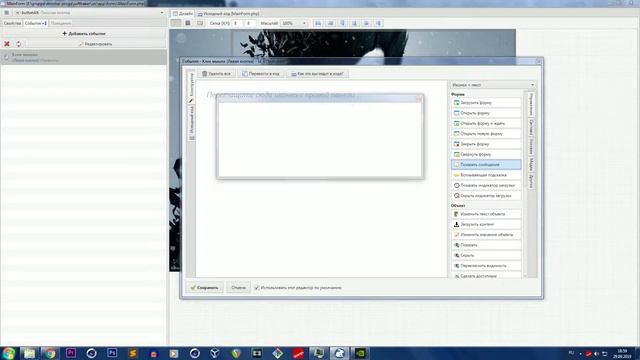Toggle 'Использовать этот редактор по умолчанию' checkbox
The height and width of the screenshot is (360, 640).
pyautogui.click(x=257, y=288)
